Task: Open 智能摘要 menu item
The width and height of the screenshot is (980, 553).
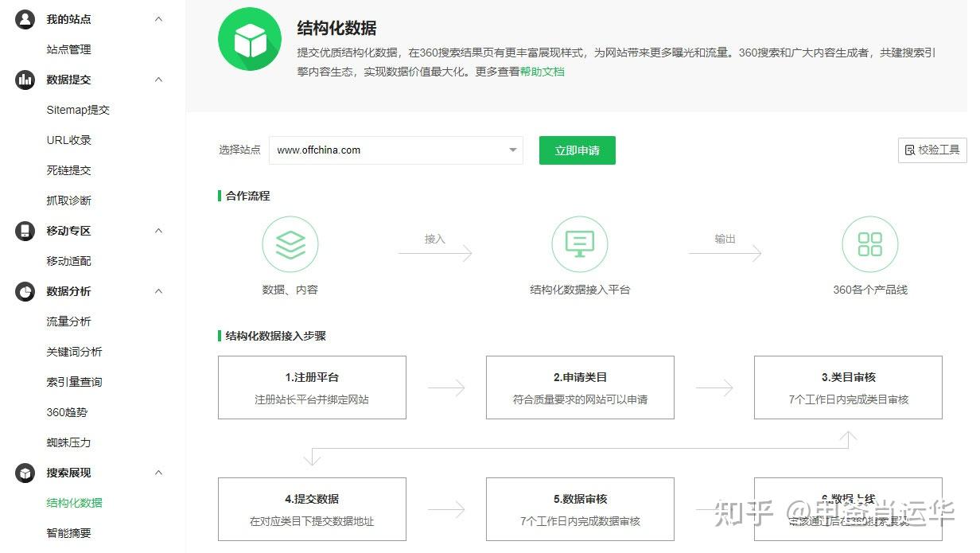Action: [68, 533]
